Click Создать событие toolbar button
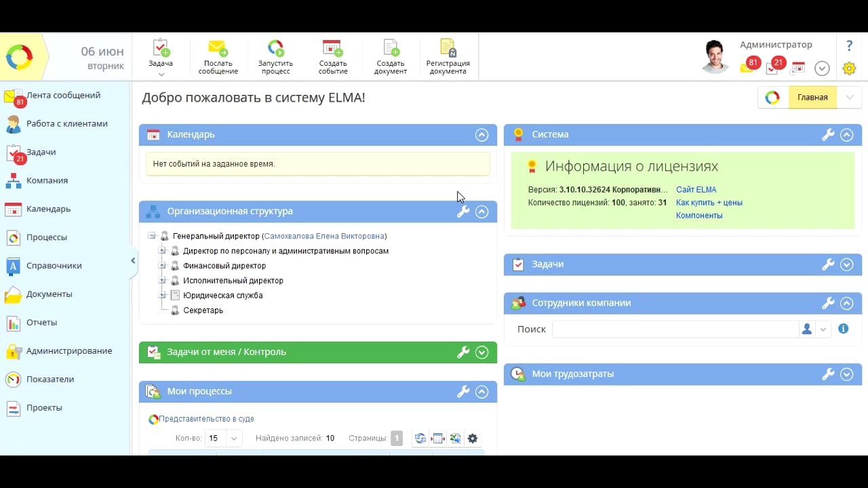868x488 pixels. pos(332,57)
